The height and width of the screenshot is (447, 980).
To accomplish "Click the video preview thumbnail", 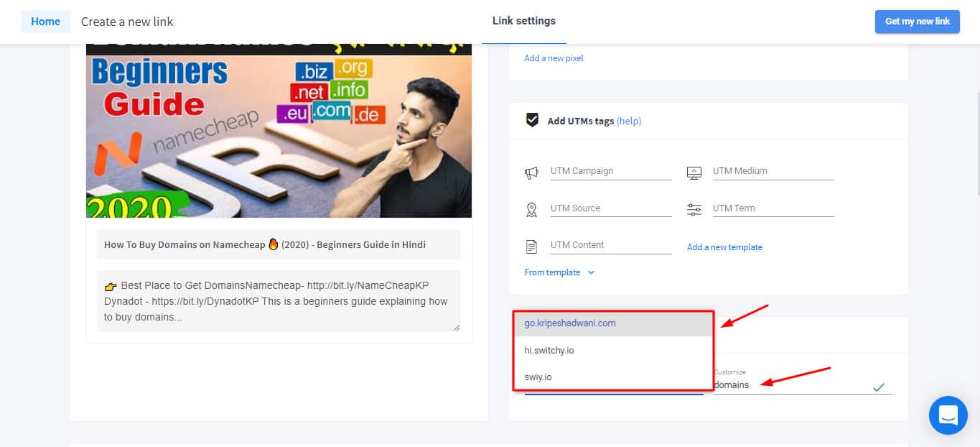I will (x=279, y=131).
